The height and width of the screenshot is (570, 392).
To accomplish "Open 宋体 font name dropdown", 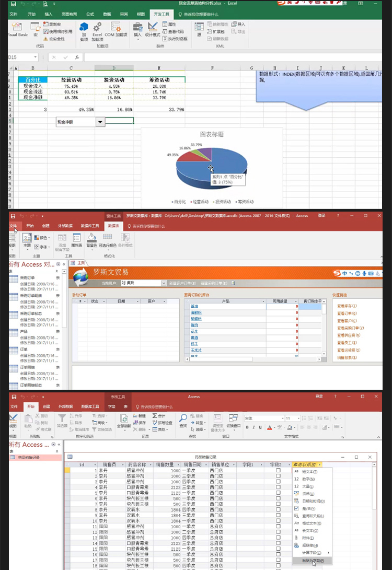I will click(283, 418).
